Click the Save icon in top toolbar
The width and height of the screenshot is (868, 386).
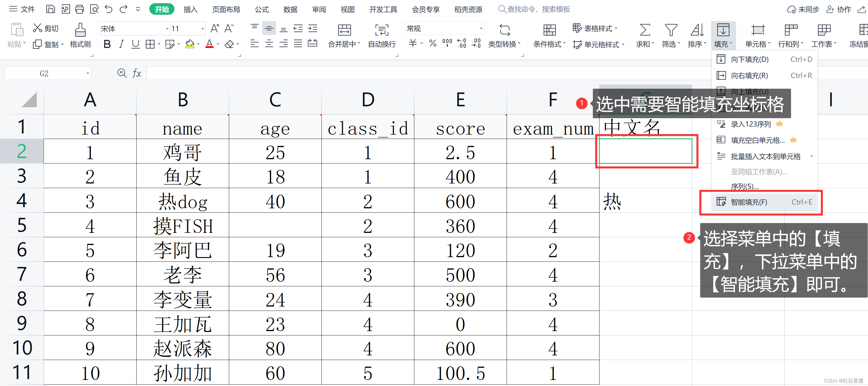pos(50,9)
